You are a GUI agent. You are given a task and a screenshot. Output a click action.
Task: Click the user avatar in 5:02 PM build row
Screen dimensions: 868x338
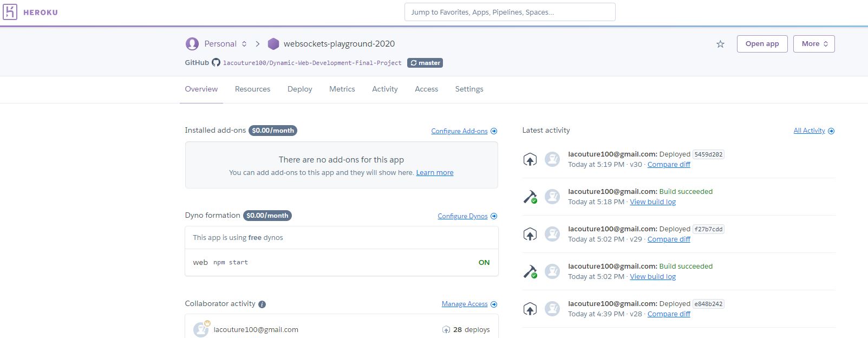coord(552,271)
